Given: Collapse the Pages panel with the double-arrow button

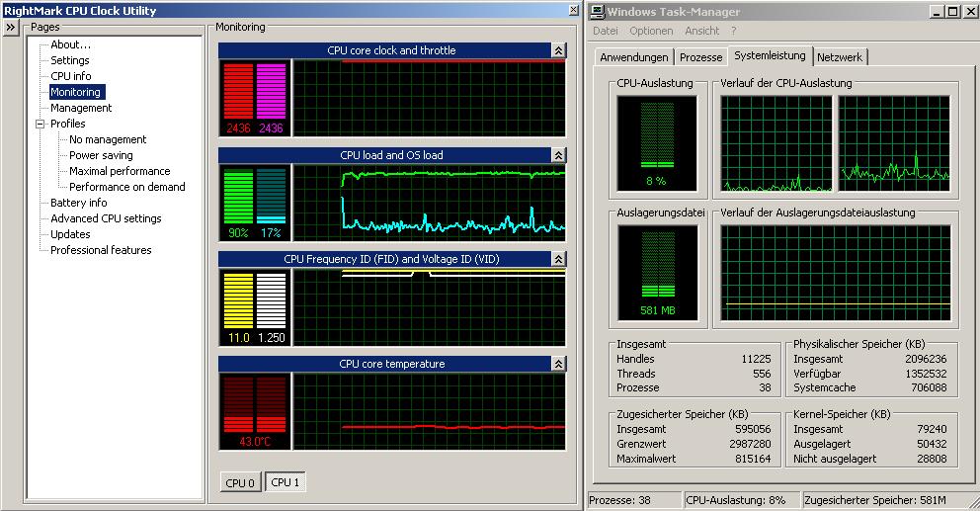Looking at the screenshot, I should (x=11, y=28).
